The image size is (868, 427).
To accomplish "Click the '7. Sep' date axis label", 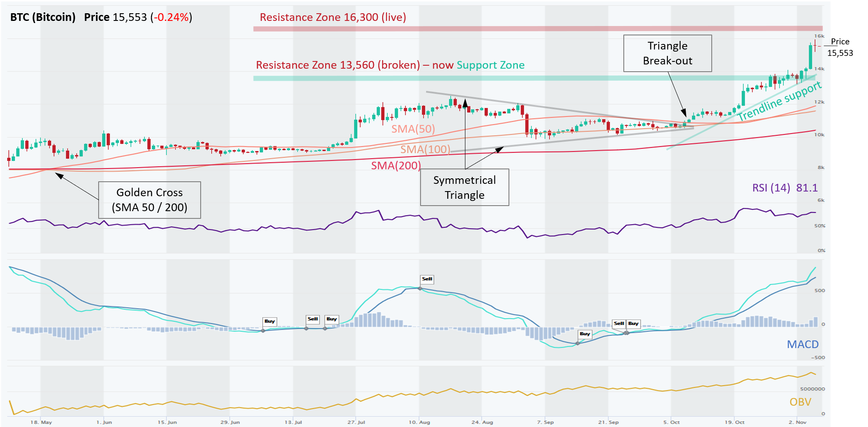I will (x=545, y=422).
